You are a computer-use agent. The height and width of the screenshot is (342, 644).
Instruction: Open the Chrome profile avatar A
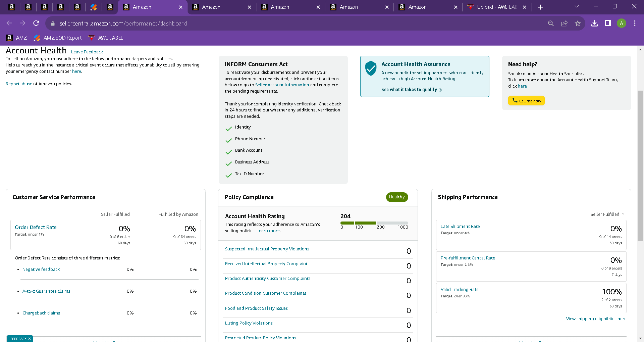[x=622, y=23]
